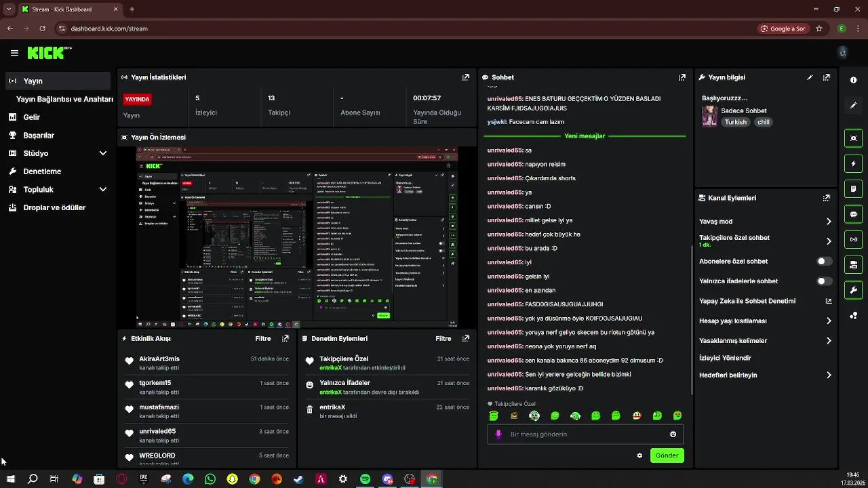Toggle the document widget icon in right sidebar
Viewport: 868px width, 488px height.
click(x=853, y=188)
